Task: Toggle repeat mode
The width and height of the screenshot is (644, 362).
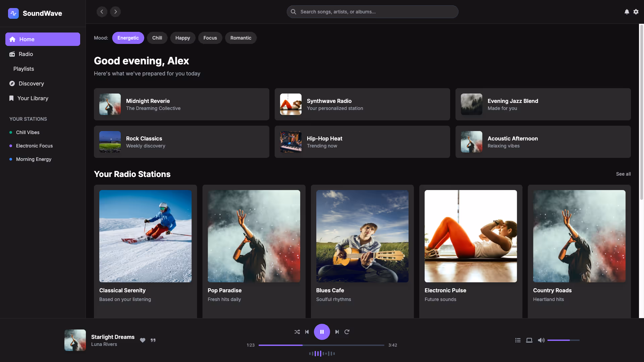Action: coord(347,332)
